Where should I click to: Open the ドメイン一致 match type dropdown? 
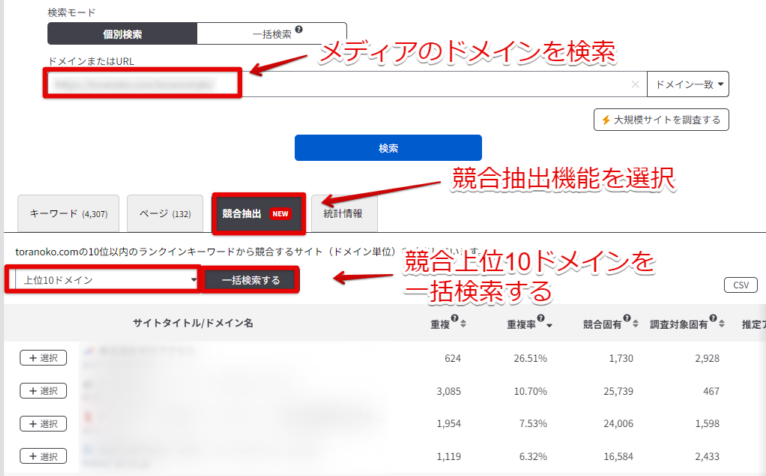click(688, 85)
